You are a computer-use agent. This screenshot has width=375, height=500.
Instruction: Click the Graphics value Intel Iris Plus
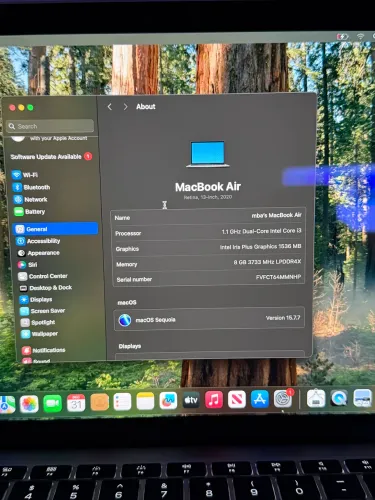(x=260, y=247)
